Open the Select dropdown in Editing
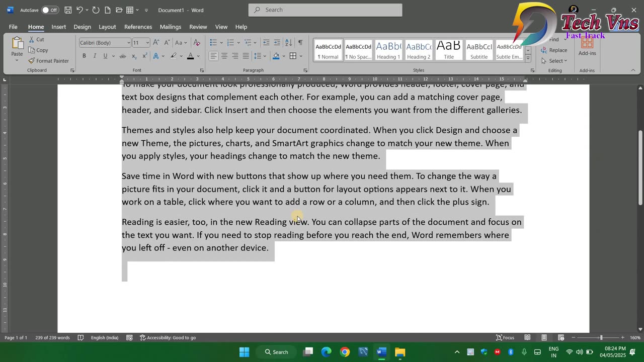This screenshot has width=644, height=362. [x=554, y=61]
